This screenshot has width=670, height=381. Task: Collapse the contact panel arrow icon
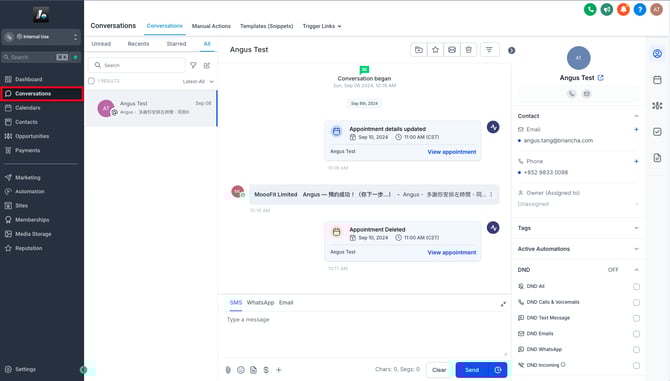click(511, 50)
